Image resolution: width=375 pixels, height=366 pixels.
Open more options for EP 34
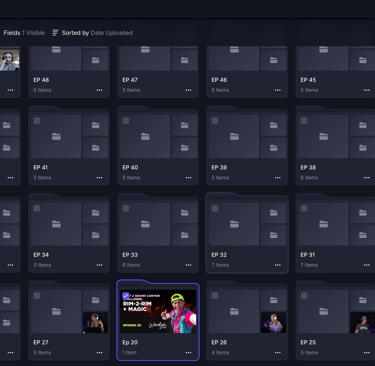pos(99,265)
